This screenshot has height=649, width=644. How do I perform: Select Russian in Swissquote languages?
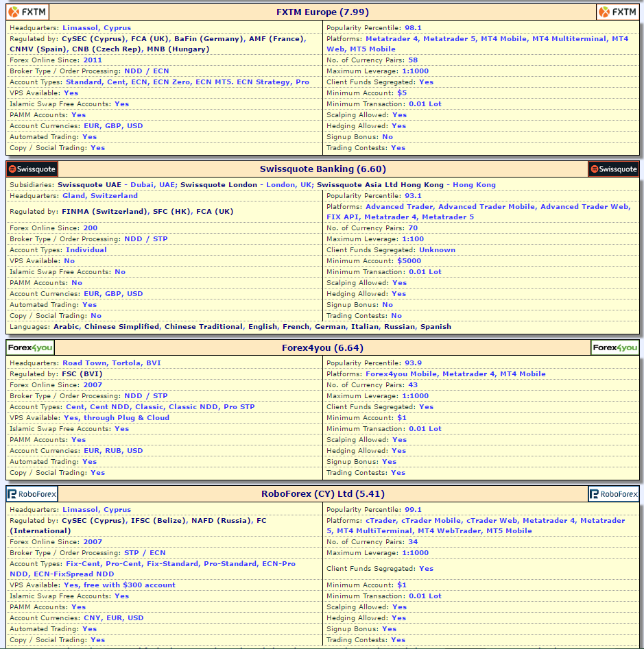pyautogui.click(x=399, y=327)
